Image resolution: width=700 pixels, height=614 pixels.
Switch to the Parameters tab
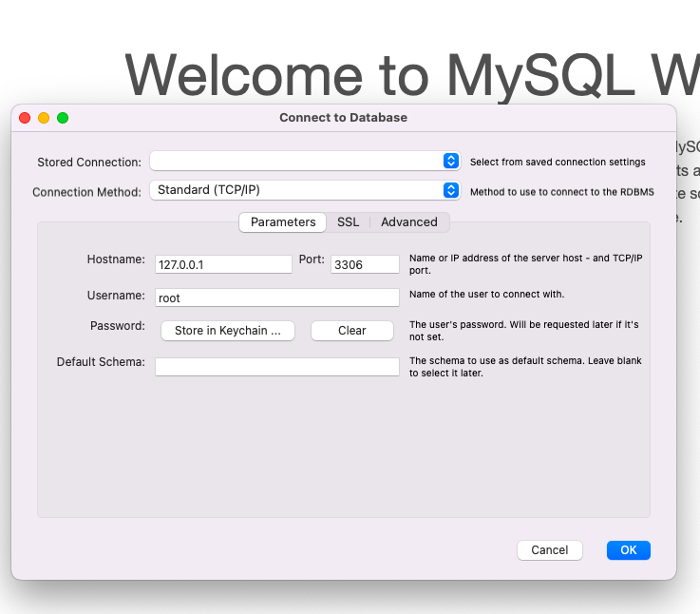coord(283,222)
